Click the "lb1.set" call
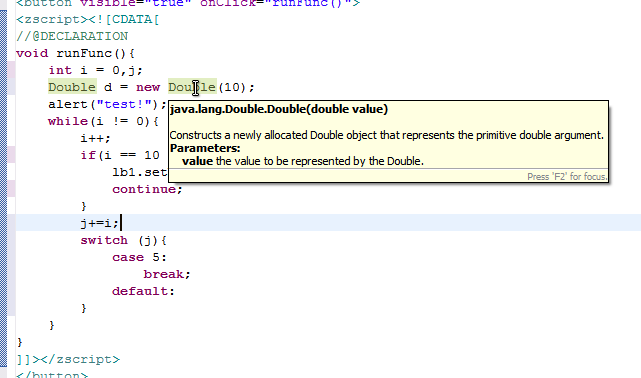The width and height of the screenshot is (641, 378). click(x=140, y=172)
